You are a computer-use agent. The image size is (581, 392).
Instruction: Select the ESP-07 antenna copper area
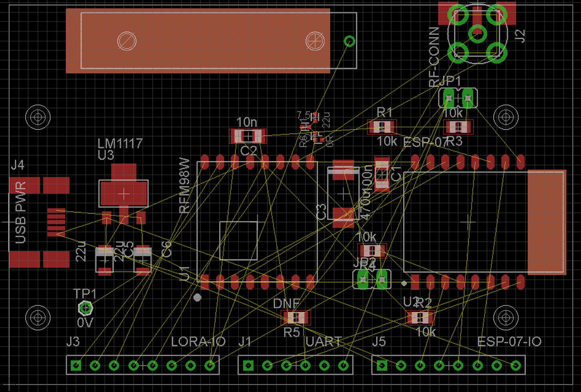[547, 222]
